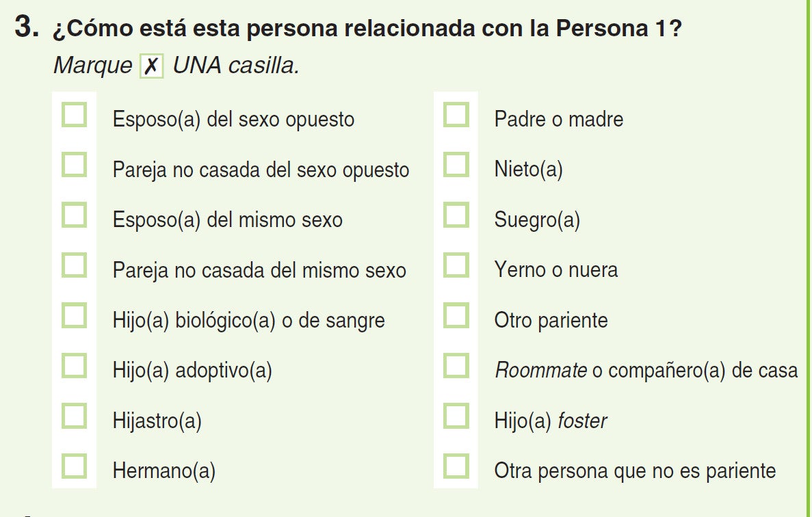Tick the 'Hermano(a)' checkbox
Screen dimensions: 812x517
click(x=74, y=466)
